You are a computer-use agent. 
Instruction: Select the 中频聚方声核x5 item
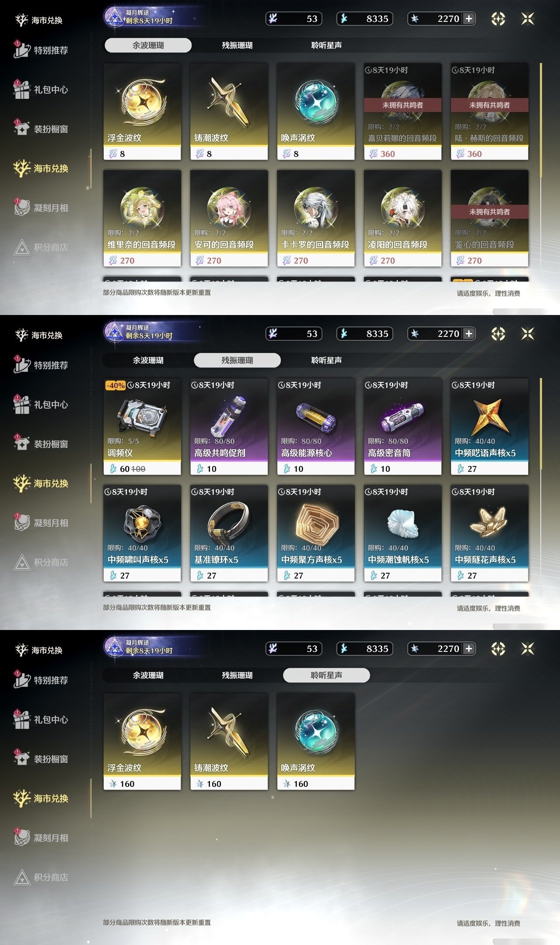pyautogui.click(x=316, y=533)
